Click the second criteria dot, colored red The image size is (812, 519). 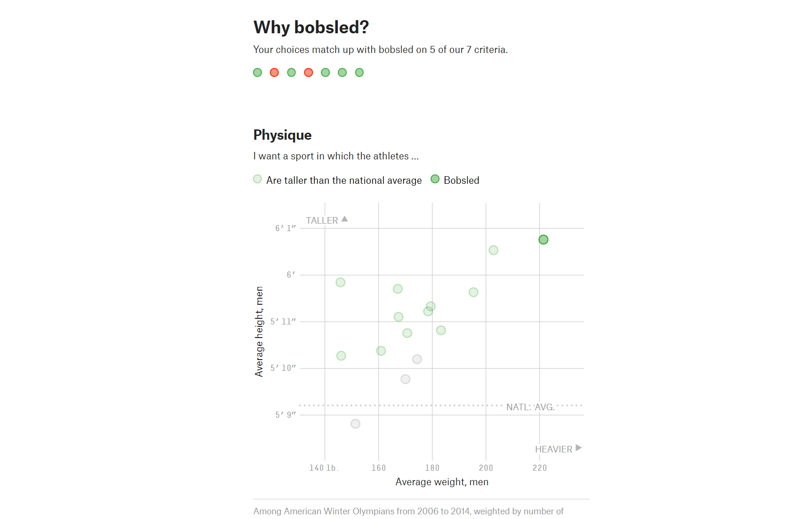pyautogui.click(x=275, y=72)
